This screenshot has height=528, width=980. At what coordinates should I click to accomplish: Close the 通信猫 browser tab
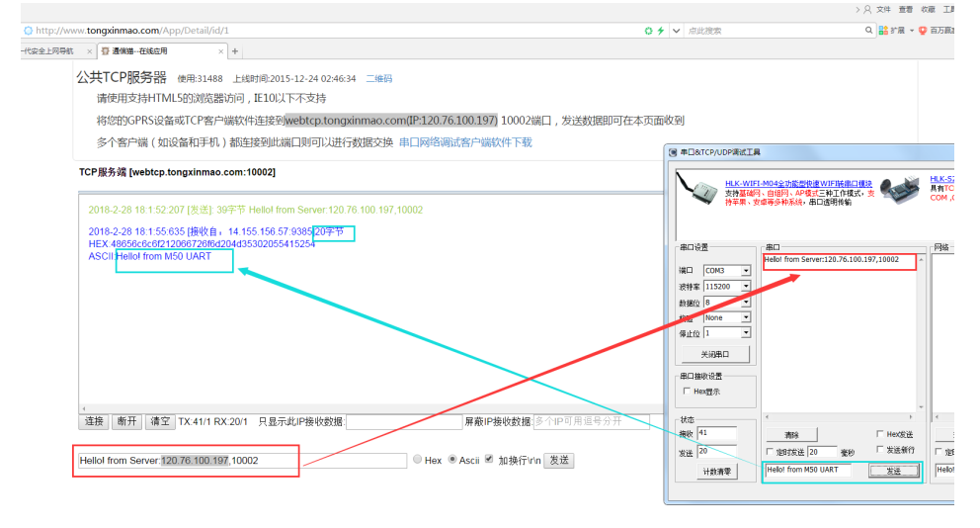219,51
